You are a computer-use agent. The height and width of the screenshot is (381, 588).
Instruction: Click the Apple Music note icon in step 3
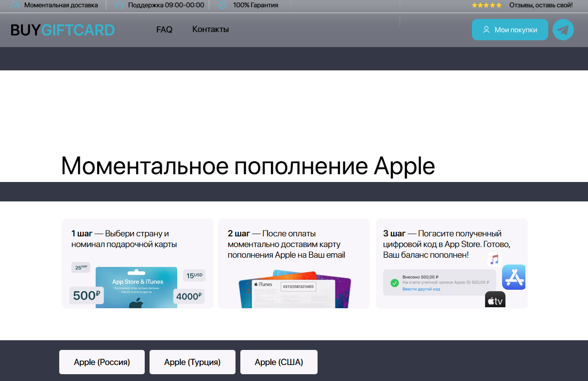[x=495, y=260]
